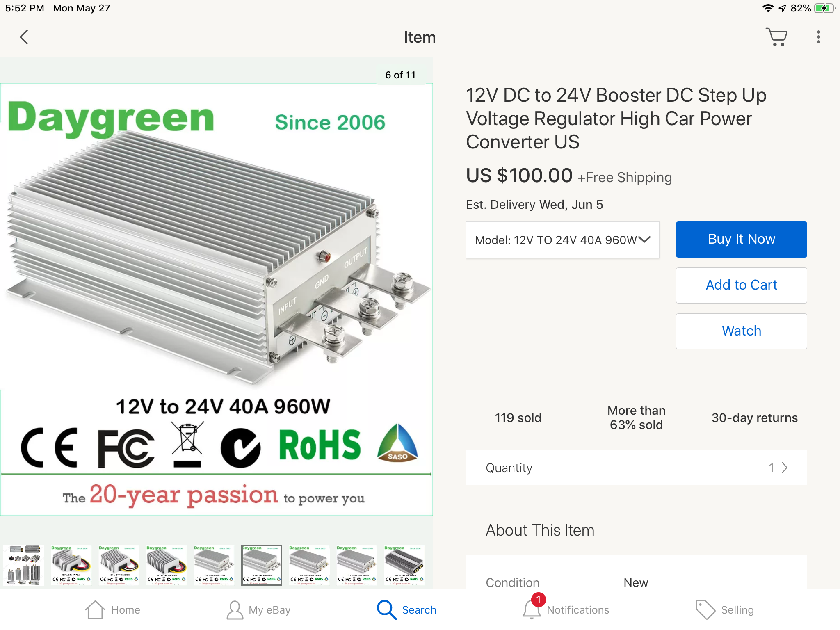Click Add to Cart

(x=742, y=285)
